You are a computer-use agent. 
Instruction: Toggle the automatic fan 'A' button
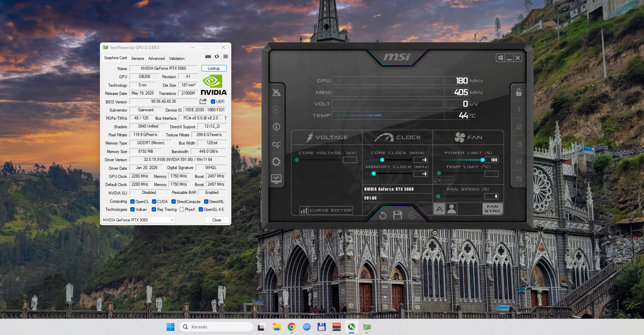pyautogui.click(x=439, y=209)
